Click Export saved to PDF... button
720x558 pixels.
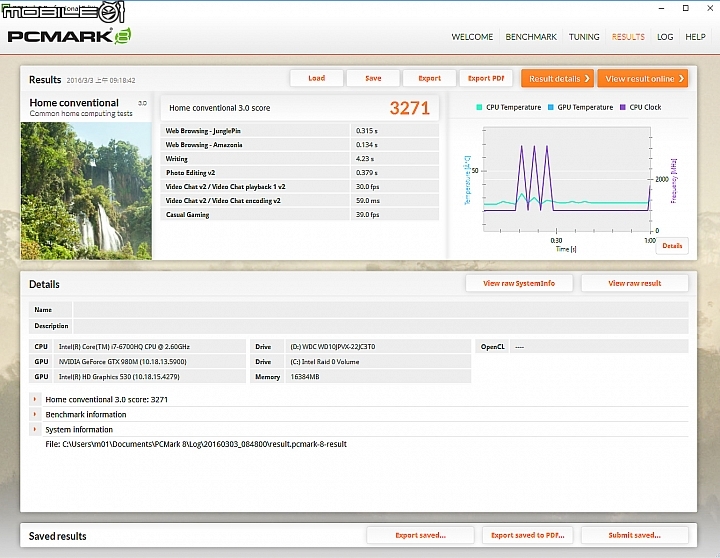(x=528, y=535)
